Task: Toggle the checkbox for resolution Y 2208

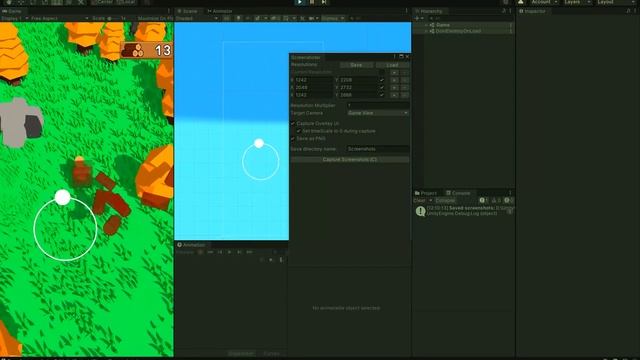Action: [x=382, y=80]
